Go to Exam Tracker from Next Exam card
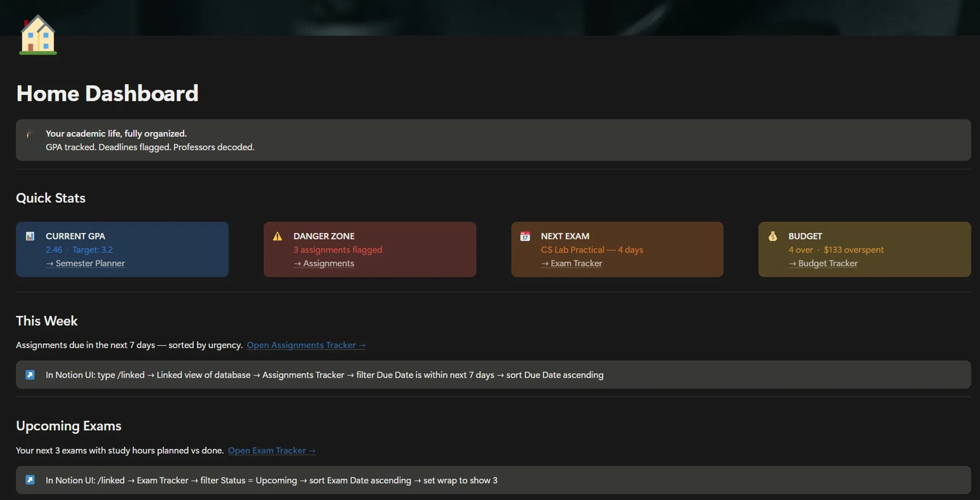Image resolution: width=980 pixels, height=500 pixels. pos(572,263)
